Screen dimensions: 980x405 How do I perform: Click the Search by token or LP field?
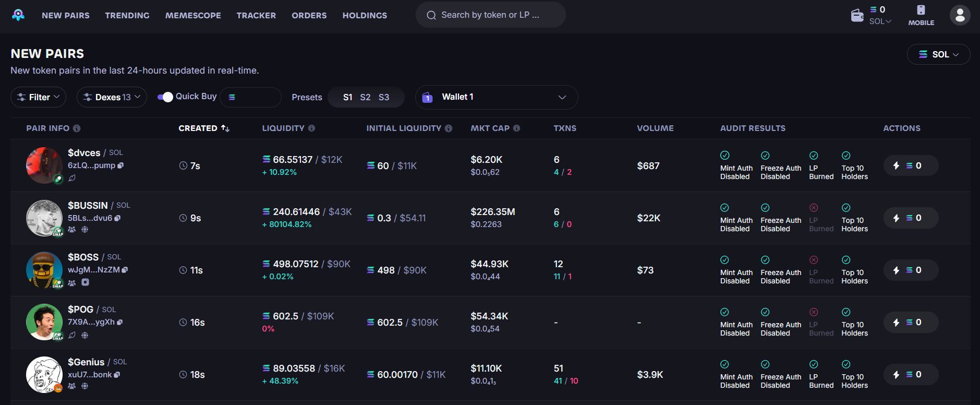coord(490,15)
